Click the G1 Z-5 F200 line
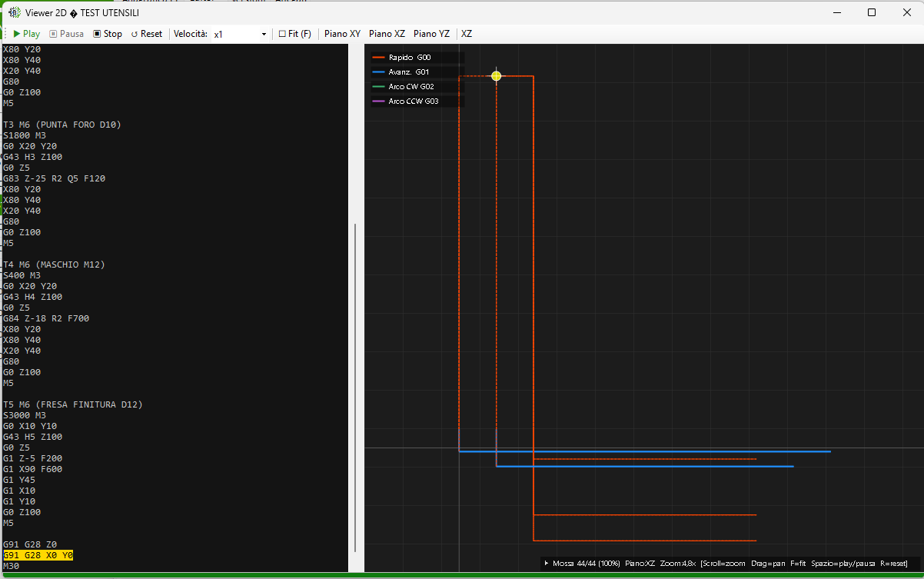This screenshot has height=579, width=924. tap(33, 458)
